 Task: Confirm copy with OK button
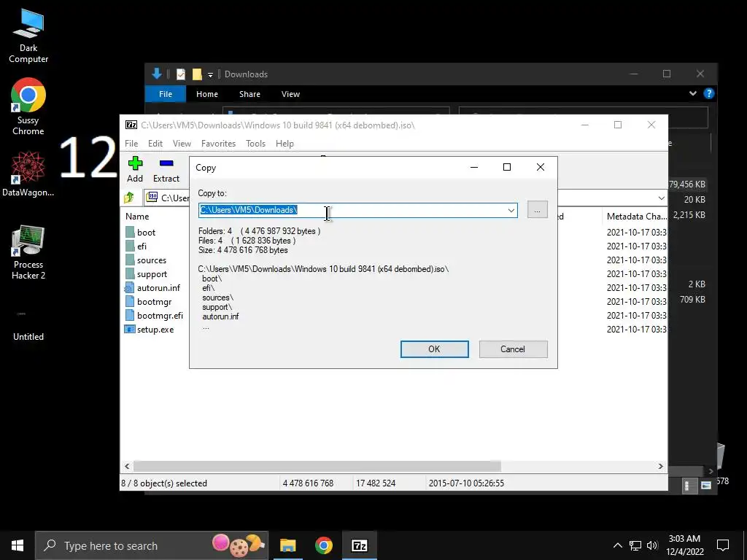434,349
